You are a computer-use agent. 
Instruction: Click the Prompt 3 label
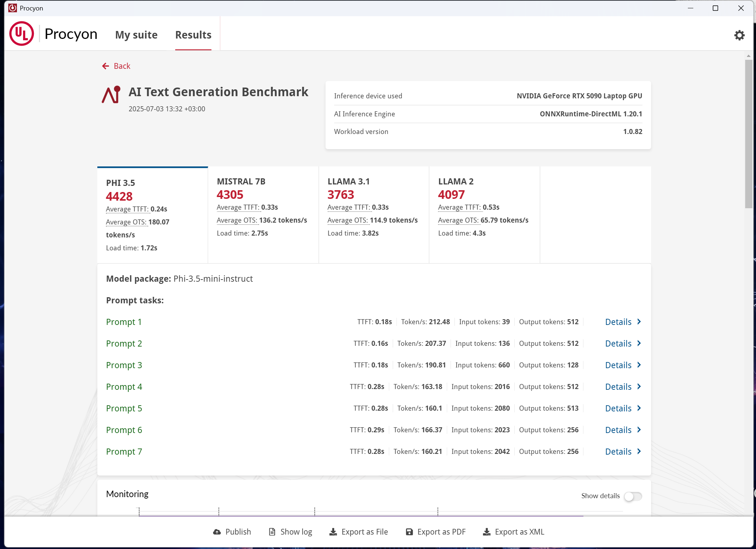pos(124,365)
